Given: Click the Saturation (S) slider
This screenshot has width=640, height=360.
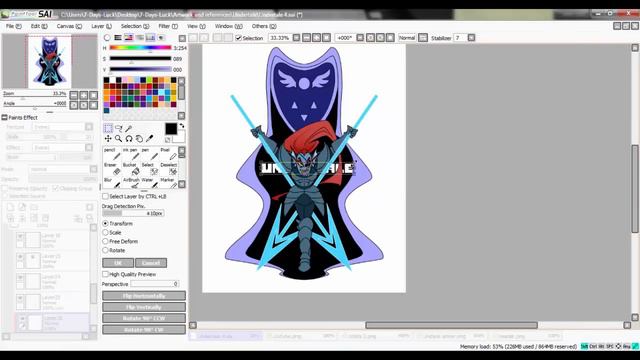Looking at the screenshot, I should (x=140, y=58).
